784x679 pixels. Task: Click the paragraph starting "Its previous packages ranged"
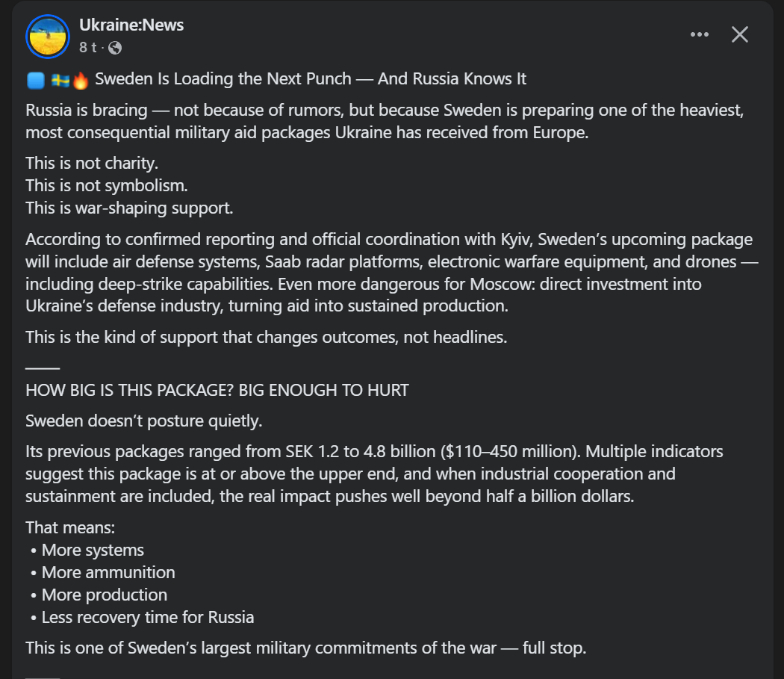pos(373,474)
